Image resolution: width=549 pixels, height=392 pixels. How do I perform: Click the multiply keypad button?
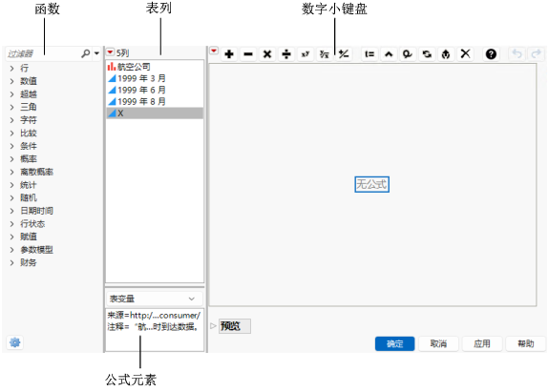click(x=267, y=54)
